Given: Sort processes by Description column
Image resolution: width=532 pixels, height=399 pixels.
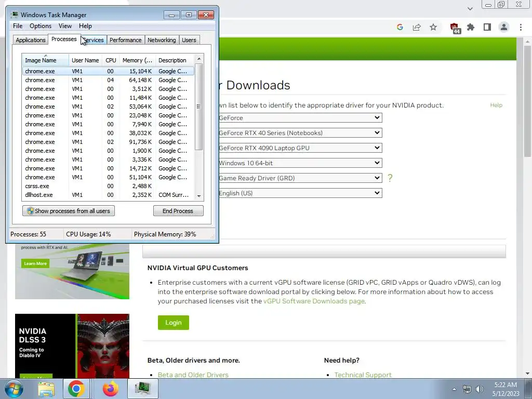Looking at the screenshot, I should (x=175, y=60).
